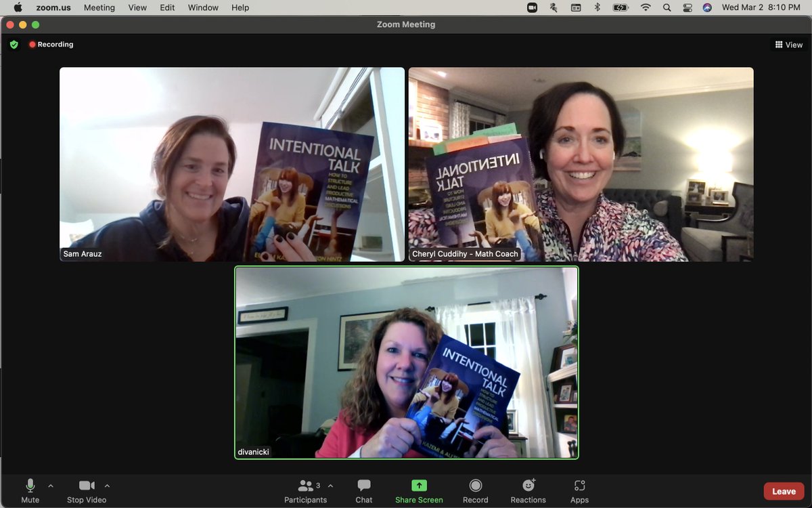Image resolution: width=812 pixels, height=508 pixels.
Task: Stop the active Recording indicator
Action: pos(51,44)
